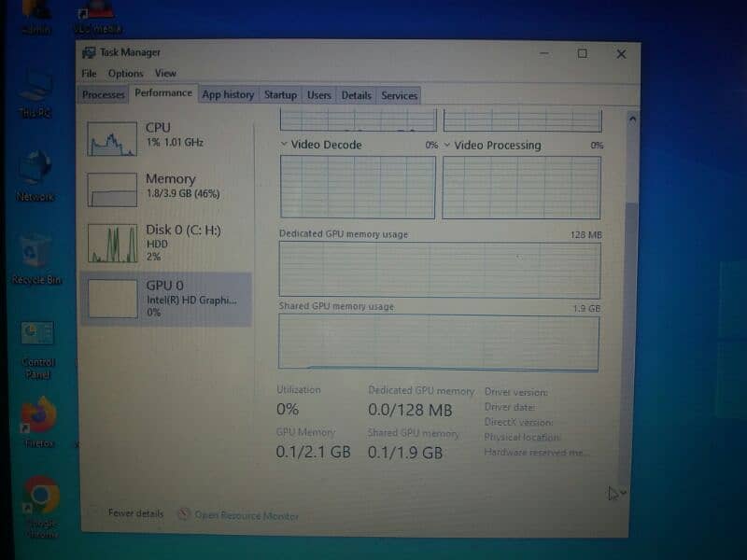Open the Options menu
This screenshot has height=560, width=747.
coord(125,74)
